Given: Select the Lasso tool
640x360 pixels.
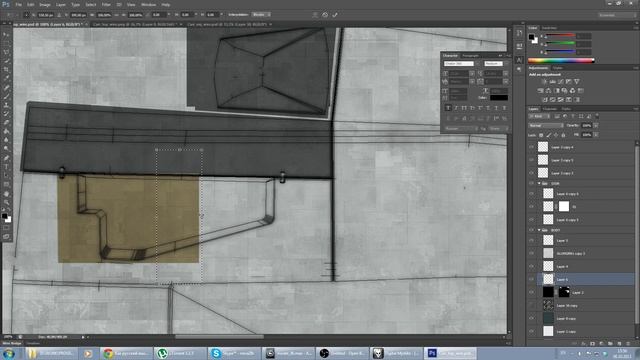Looking at the screenshot, I should coord(6,52).
